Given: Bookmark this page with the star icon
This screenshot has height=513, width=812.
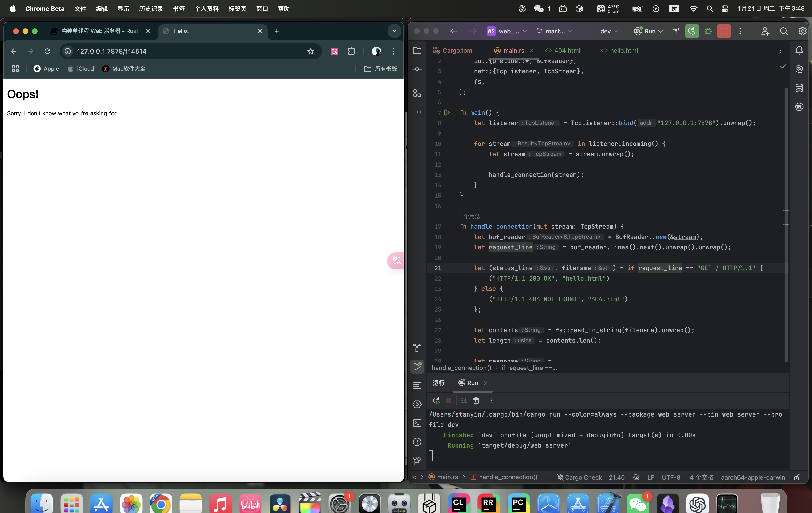Looking at the screenshot, I should [311, 51].
